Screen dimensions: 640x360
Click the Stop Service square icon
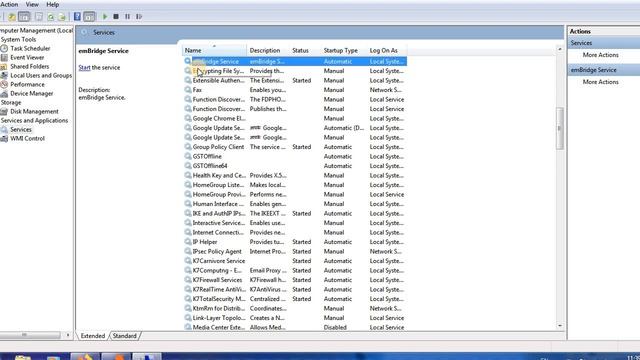coord(116,17)
